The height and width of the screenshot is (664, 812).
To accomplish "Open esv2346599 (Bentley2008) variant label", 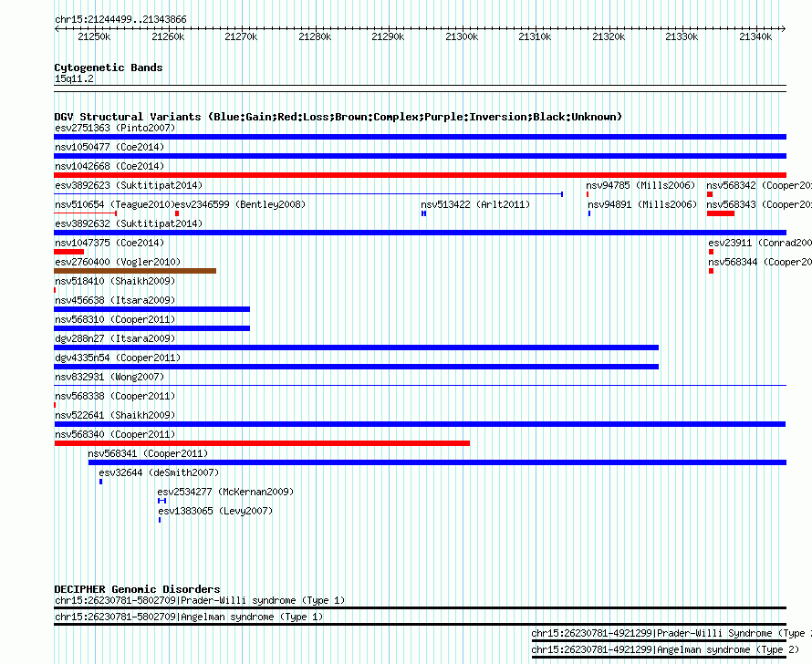I will [241, 204].
